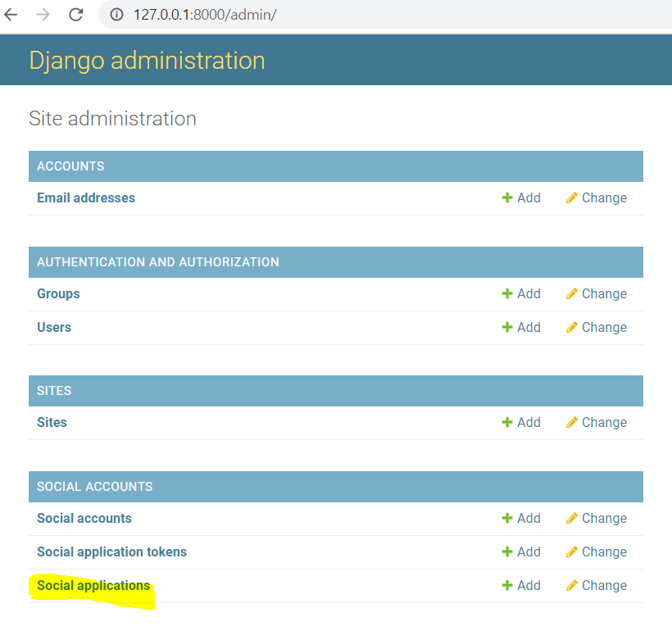Click pencil icon for Email addresses
Screen dimensions: 672x631
572,198
